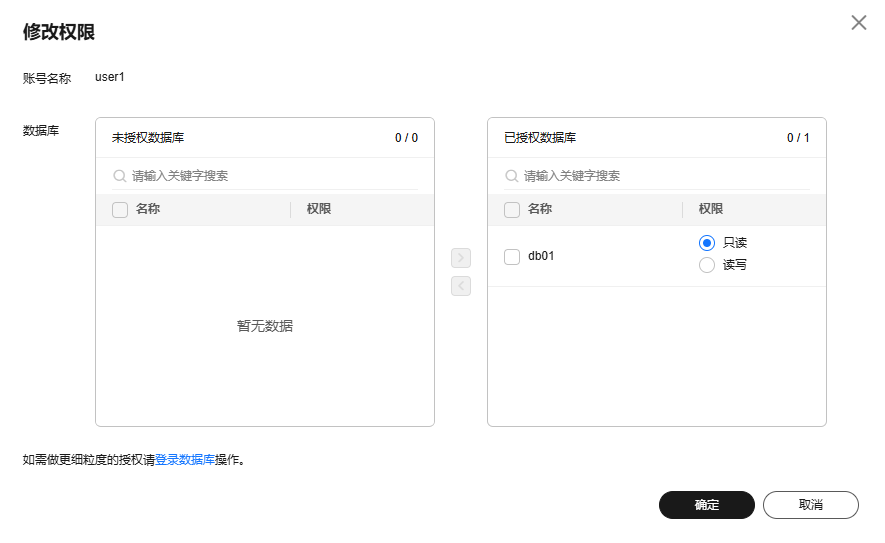Click the db01 database row name
The width and height of the screenshot is (885, 543).
[x=541, y=256]
